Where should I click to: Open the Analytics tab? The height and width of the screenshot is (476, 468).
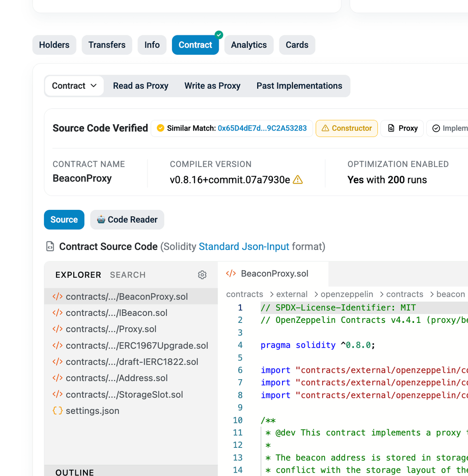click(x=249, y=45)
